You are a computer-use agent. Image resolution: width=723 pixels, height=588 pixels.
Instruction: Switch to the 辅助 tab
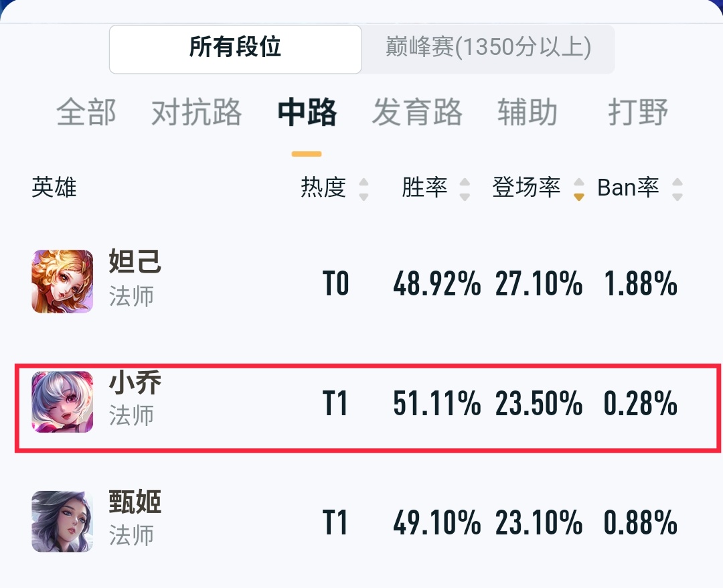[528, 112]
